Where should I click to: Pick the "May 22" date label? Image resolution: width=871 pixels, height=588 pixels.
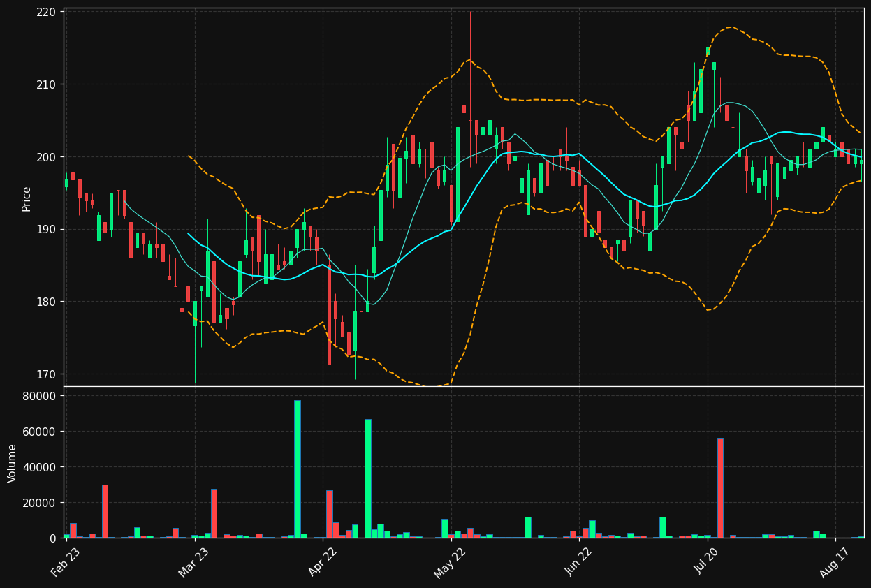click(449, 562)
